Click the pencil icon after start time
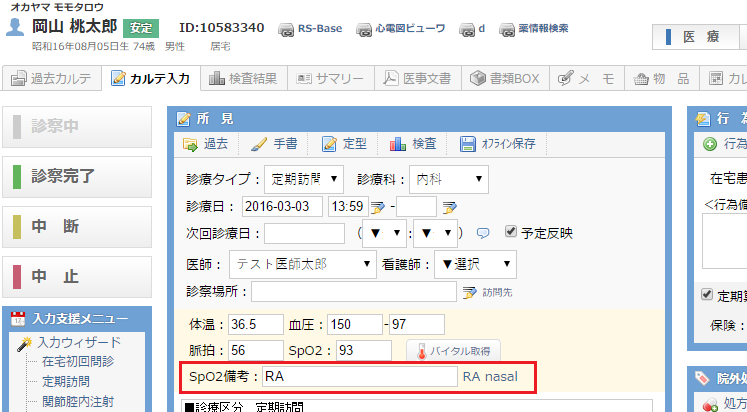This screenshot has height=412, width=747. (377, 207)
